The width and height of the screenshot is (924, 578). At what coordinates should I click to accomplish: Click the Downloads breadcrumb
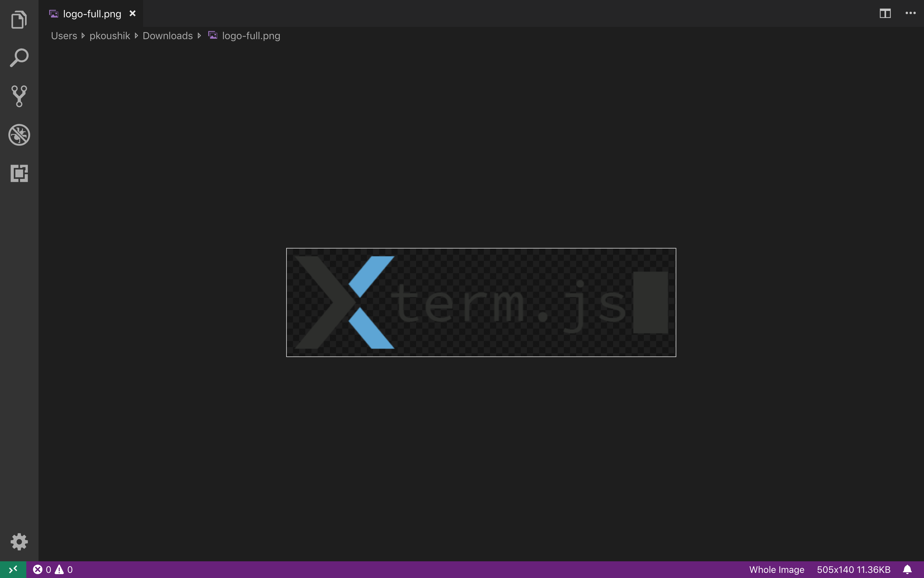(167, 36)
